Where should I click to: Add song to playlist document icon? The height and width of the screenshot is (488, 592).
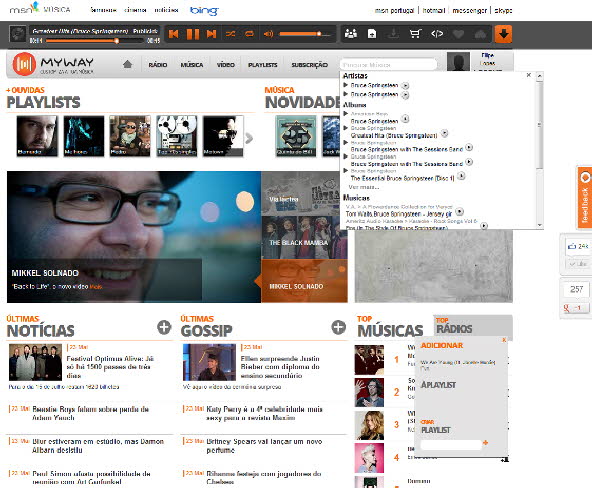(372, 34)
